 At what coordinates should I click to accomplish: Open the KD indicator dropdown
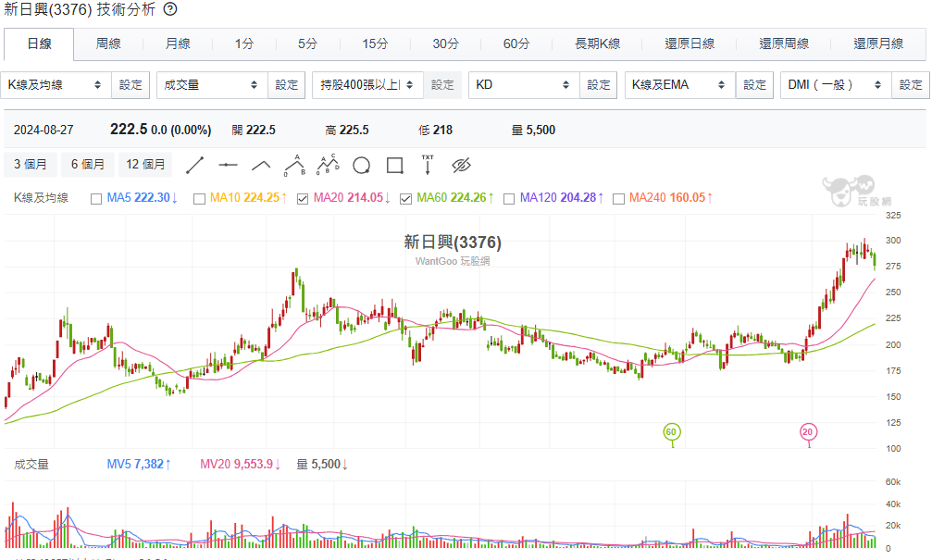pyautogui.click(x=523, y=85)
